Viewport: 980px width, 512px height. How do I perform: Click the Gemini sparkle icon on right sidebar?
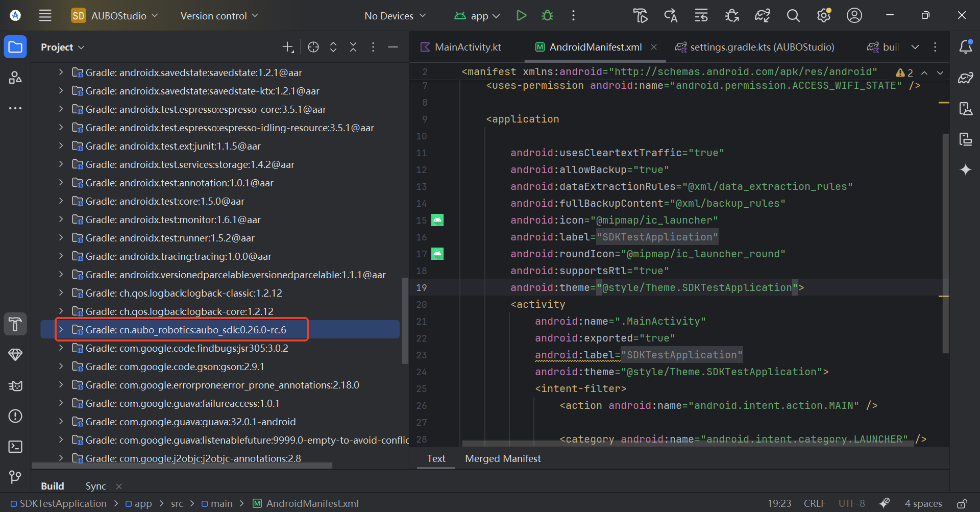tap(966, 169)
